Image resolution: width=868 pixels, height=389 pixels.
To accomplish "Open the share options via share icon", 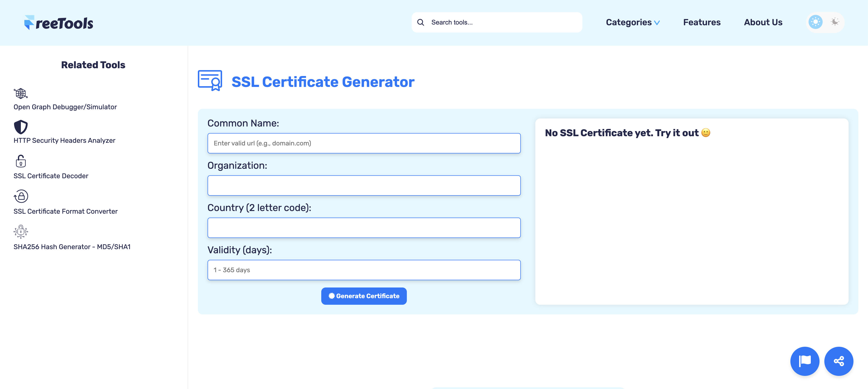I will pos(839,361).
